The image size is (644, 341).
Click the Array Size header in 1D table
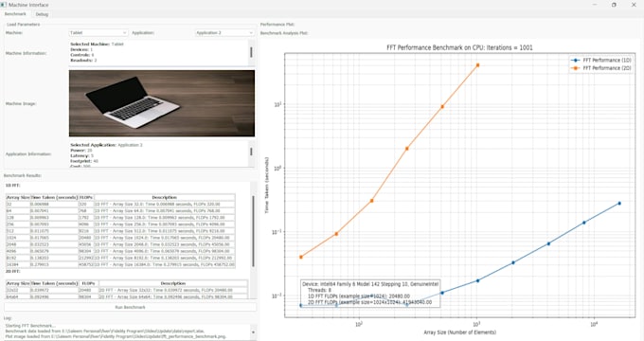pos(18,198)
